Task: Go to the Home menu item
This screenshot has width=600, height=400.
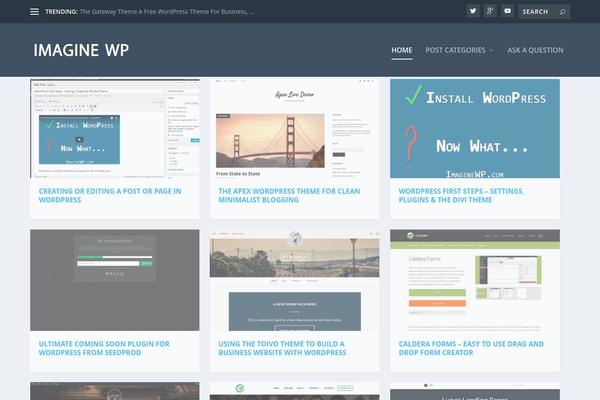Action: pyautogui.click(x=402, y=50)
